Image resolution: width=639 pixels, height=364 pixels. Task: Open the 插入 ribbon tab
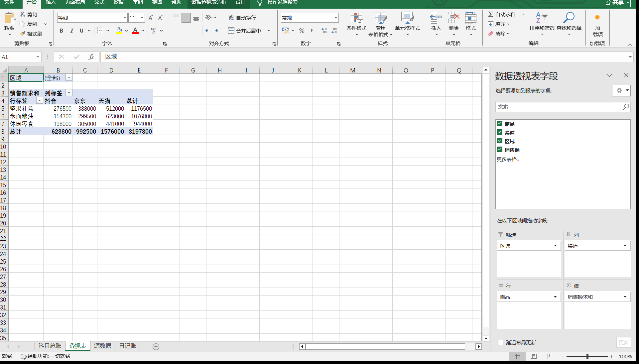coord(51,2)
